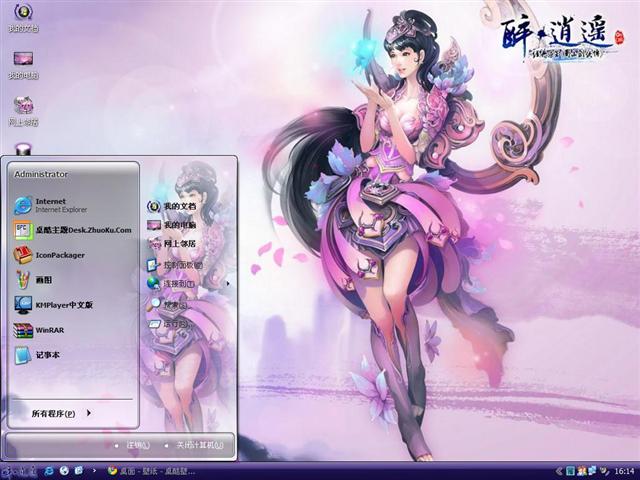Viewport: 640px width, 480px height.
Task: Launch Internet Explorer from quick launch bar
Action: pos(49,471)
